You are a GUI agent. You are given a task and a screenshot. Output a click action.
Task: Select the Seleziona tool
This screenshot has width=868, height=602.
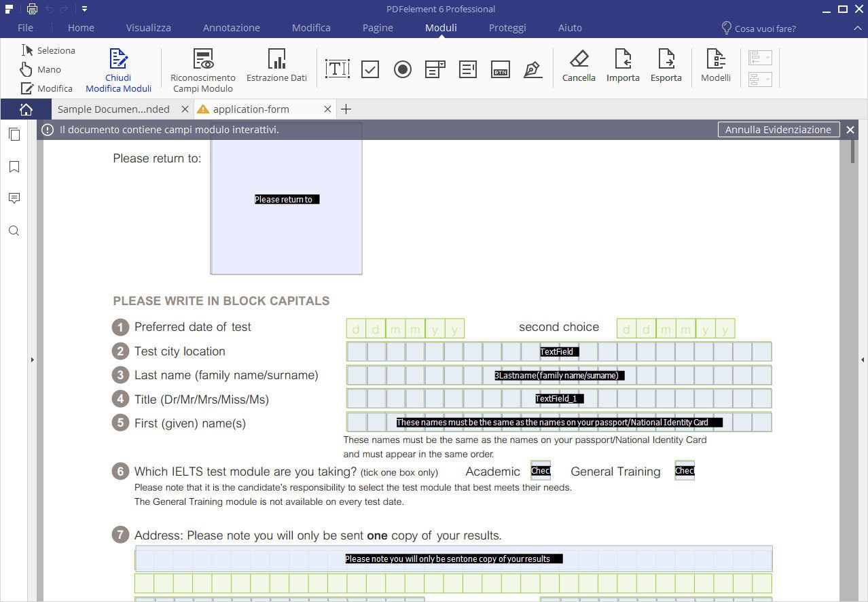pyautogui.click(x=48, y=50)
